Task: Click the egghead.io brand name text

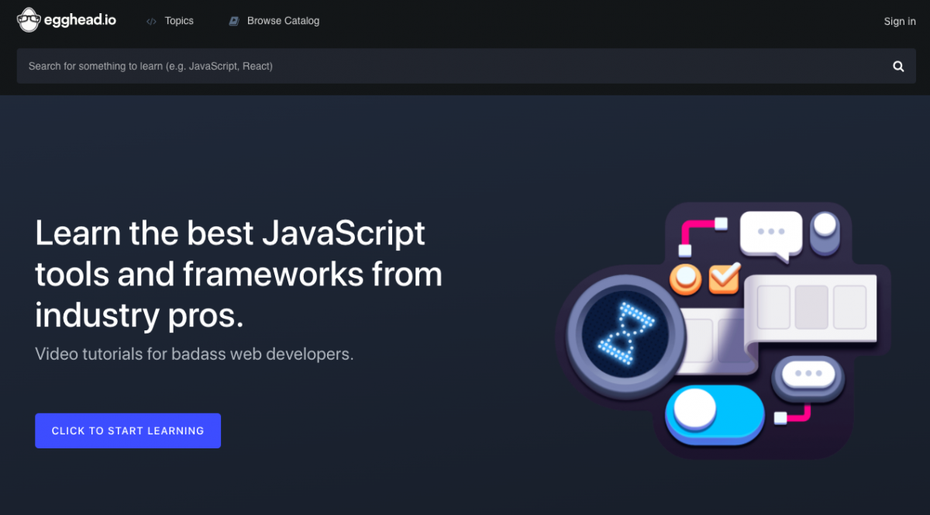Action: tap(80, 20)
